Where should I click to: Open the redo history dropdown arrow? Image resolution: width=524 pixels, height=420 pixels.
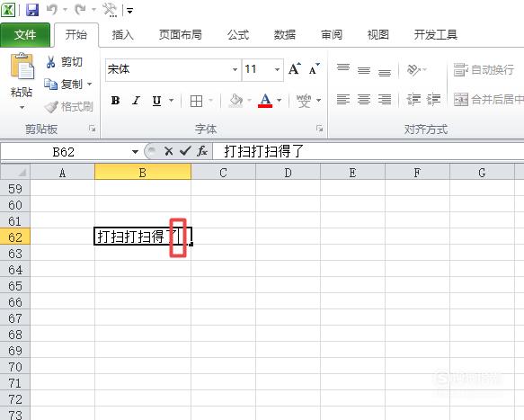(93, 10)
